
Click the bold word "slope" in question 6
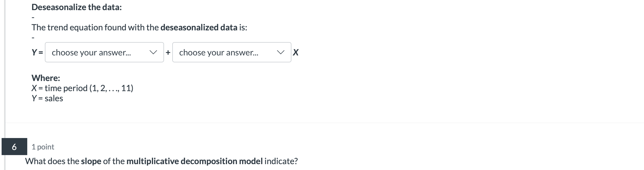(91, 161)
